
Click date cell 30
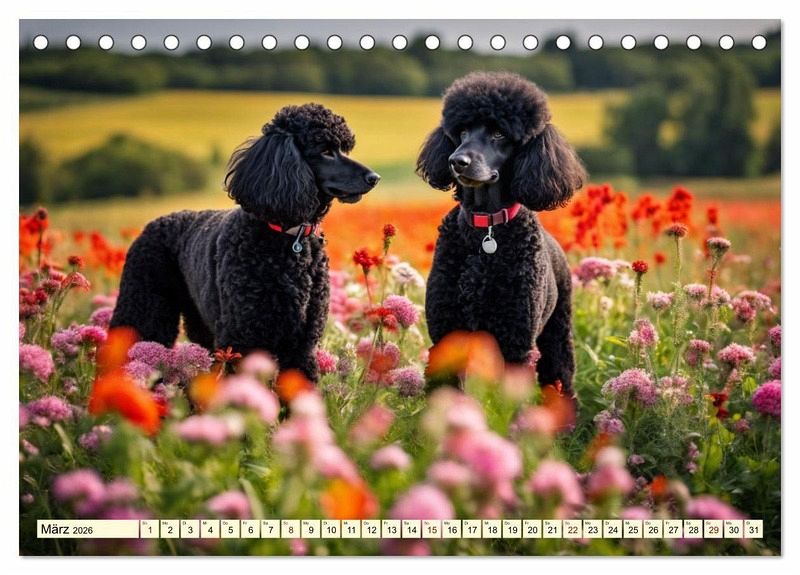(734, 529)
